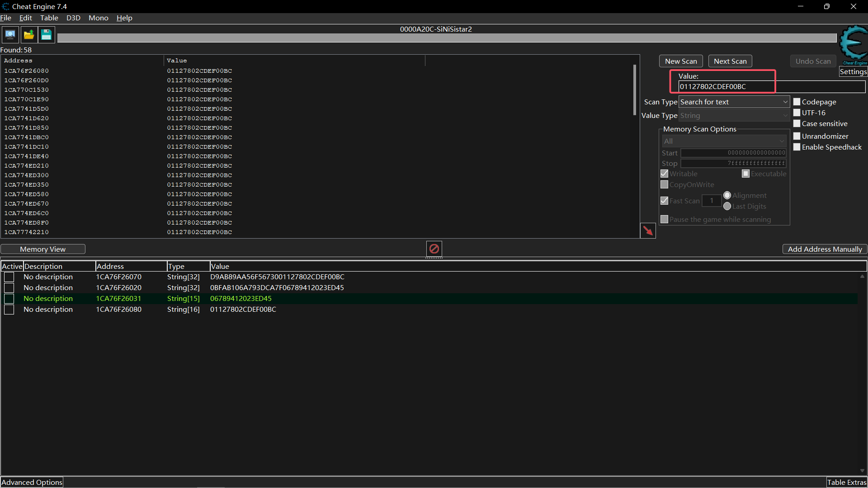This screenshot has height=488, width=868.
Task: Open the Scan Type dropdown
Action: [x=734, y=102]
